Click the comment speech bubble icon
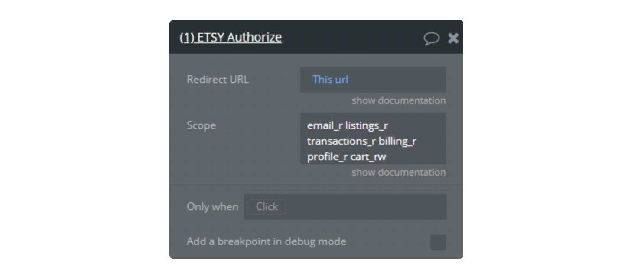The height and width of the screenshot is (270, 644). (431, 38)
